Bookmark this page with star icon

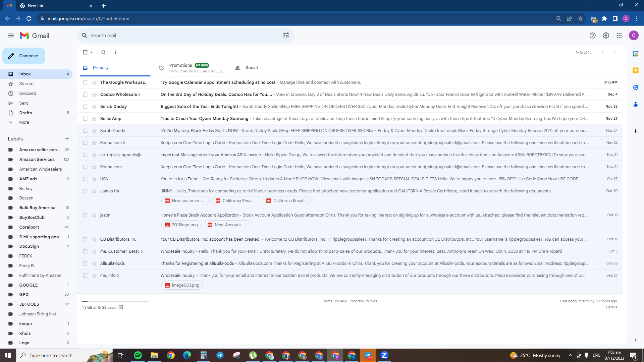pyautogui.click(x=580, y=18)
